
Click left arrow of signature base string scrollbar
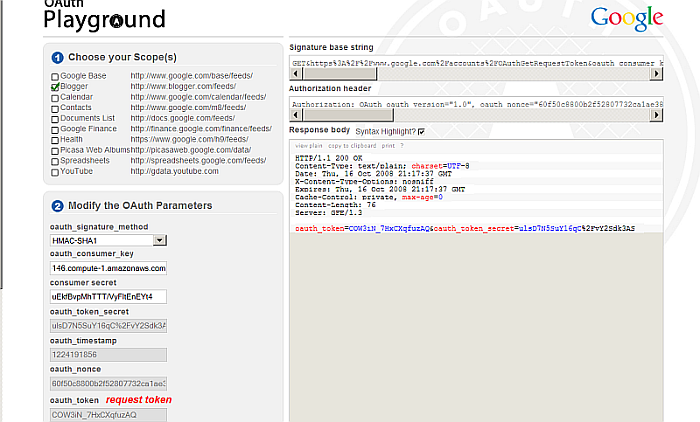pos(296,74)
